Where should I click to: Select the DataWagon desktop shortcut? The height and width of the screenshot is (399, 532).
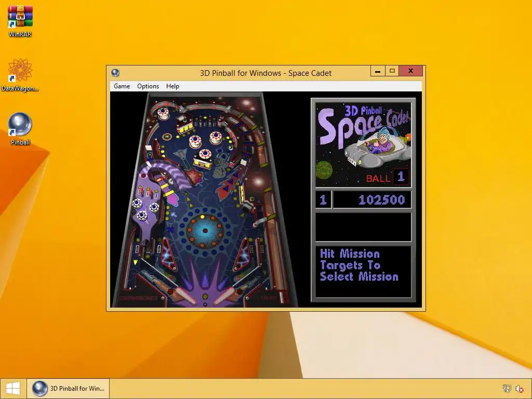pyautogui.click(x=20, y=75)
